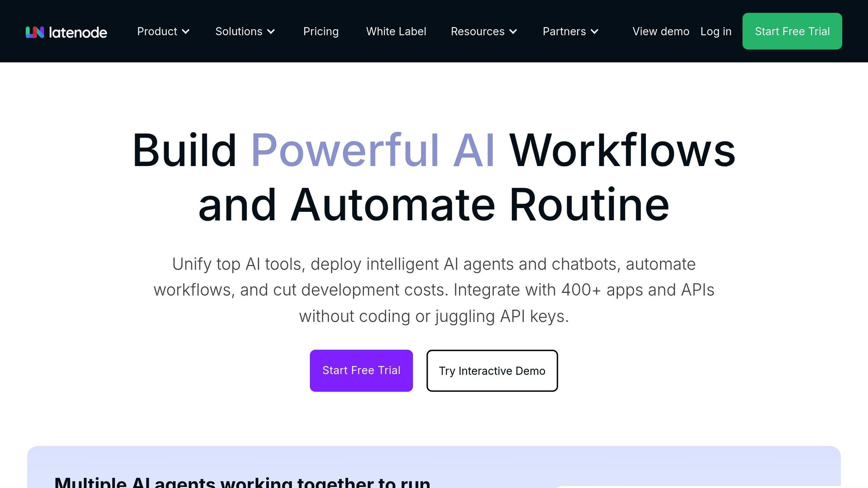Open the Resources menu

click(x=478, y=31)
